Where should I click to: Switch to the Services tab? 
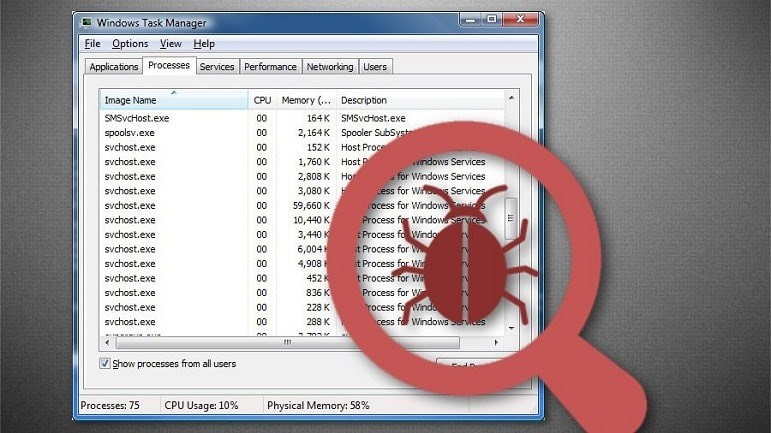coord(217,67)
